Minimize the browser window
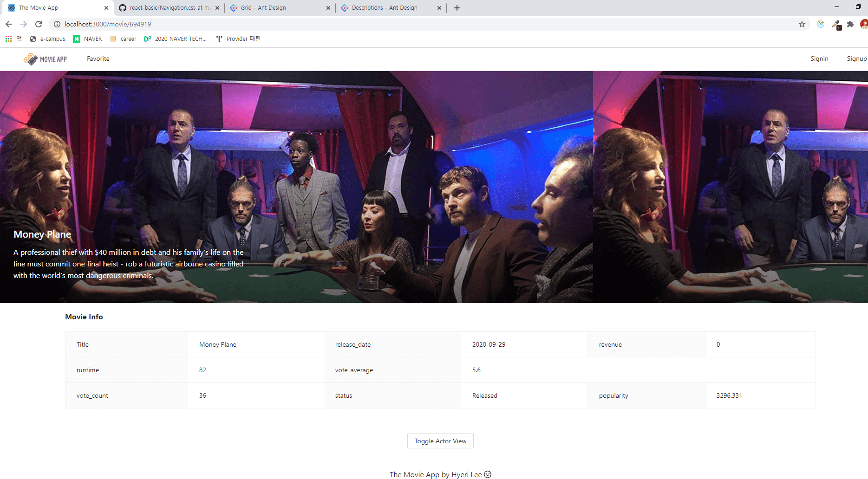 [837, 7]
